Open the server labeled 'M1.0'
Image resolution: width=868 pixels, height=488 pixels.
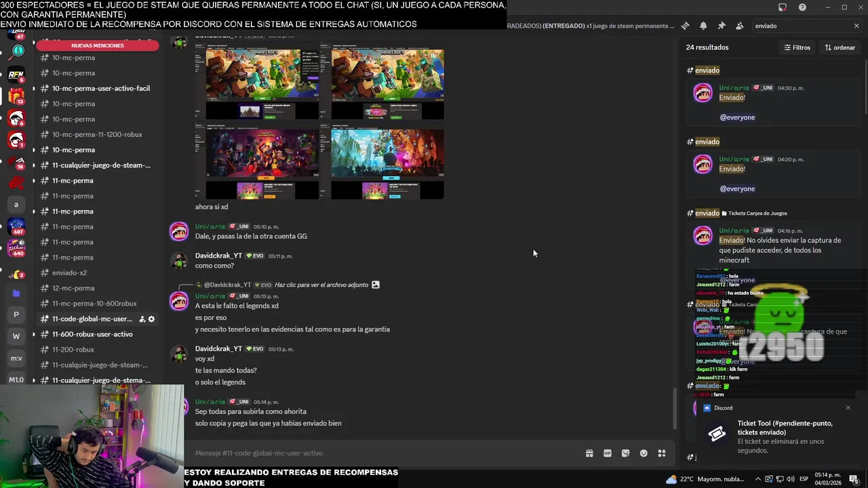coord(16,380)
